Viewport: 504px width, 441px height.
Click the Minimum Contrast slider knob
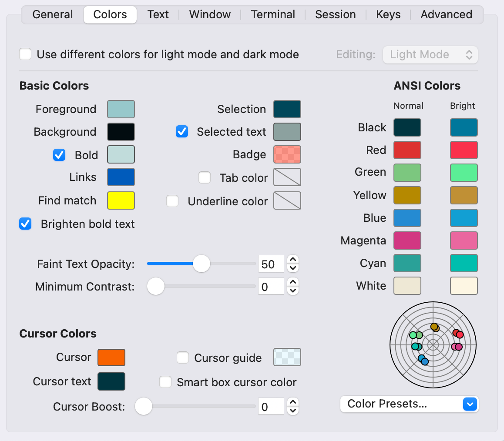click(x=155, y=287)
